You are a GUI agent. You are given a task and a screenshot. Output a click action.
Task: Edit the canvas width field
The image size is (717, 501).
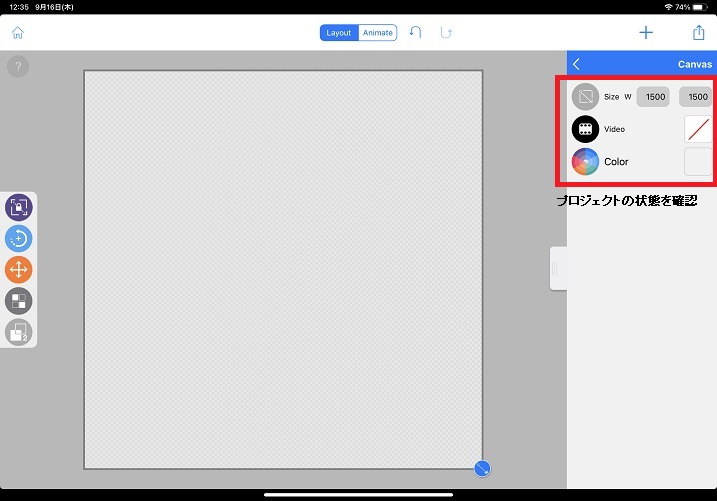pos(655,97)
